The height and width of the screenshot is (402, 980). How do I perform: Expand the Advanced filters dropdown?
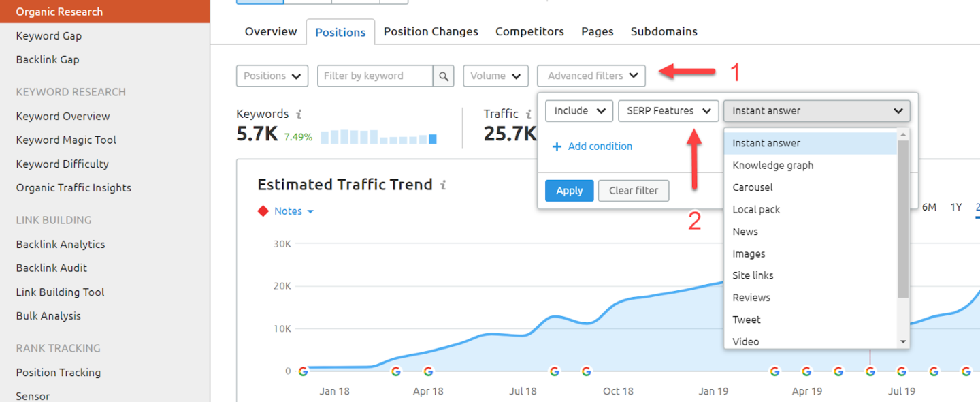tap(591, 76)
